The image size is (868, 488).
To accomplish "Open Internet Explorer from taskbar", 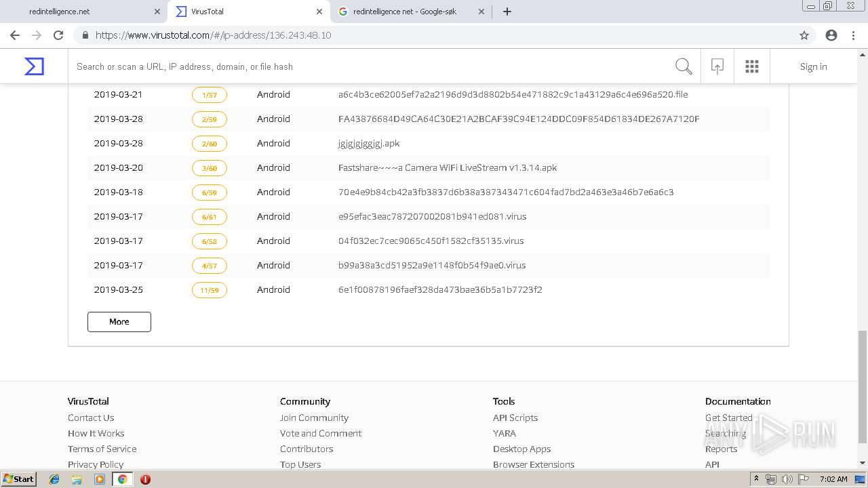I will click(x=54, y=479).
